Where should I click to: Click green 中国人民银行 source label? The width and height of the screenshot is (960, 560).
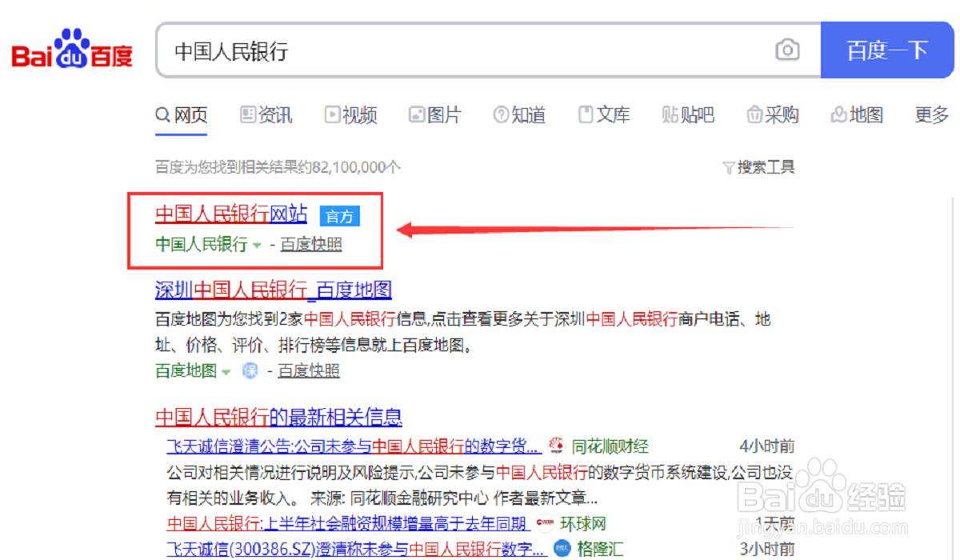click(x=202, y=245)
